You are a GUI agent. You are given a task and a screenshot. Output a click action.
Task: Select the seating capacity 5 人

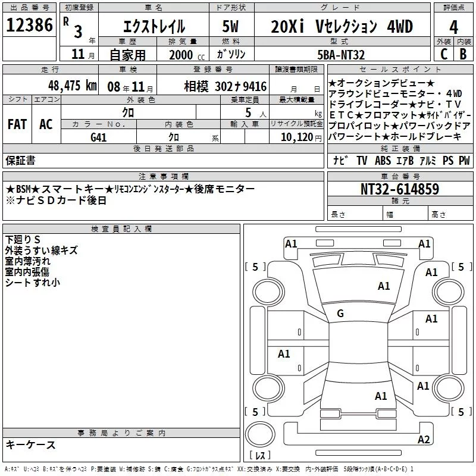click(256, 113)
